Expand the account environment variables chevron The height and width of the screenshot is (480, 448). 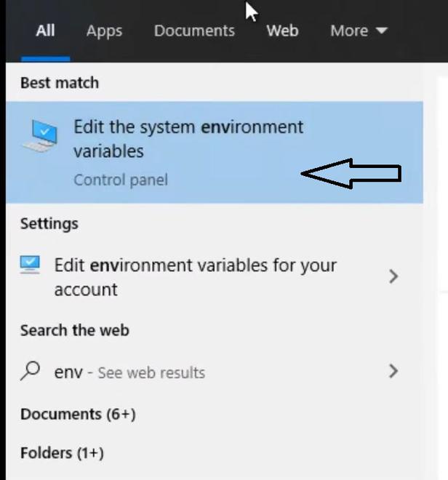click(x=393, y=276)
